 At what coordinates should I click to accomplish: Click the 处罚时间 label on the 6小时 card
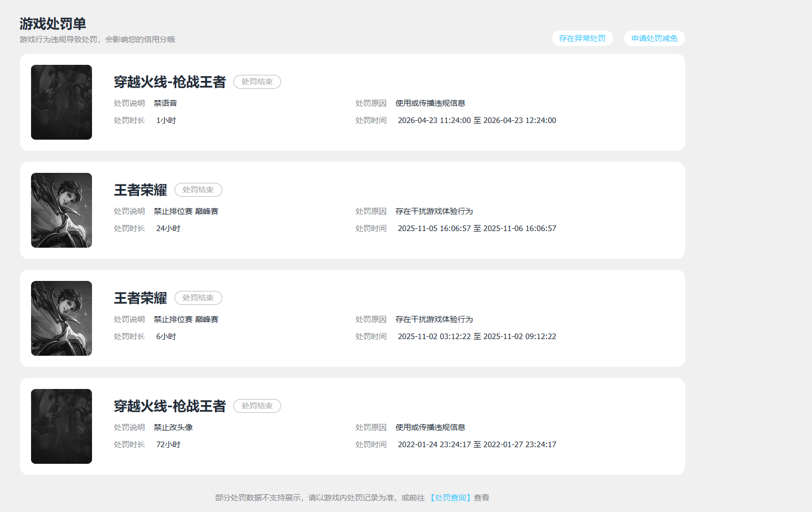[371, 336]
